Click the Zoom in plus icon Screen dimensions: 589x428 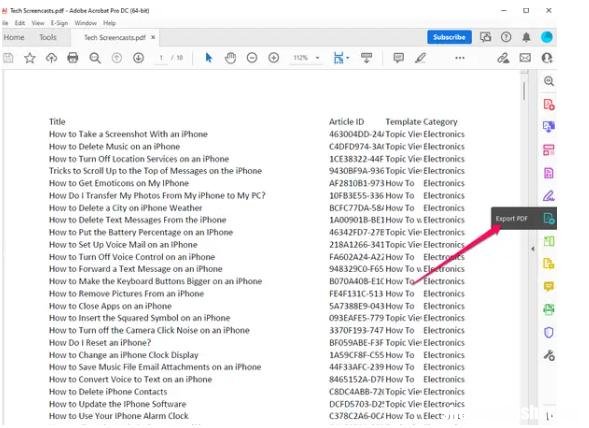[273, 58]
